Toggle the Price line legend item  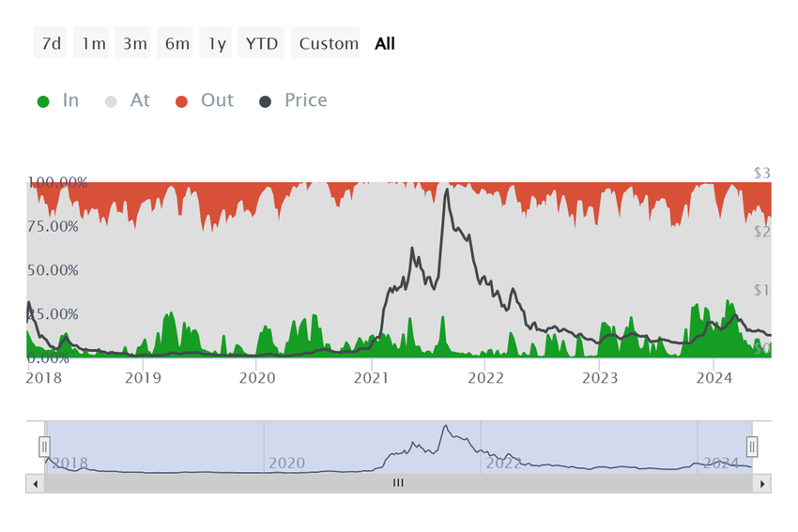(x=293, y=100)
